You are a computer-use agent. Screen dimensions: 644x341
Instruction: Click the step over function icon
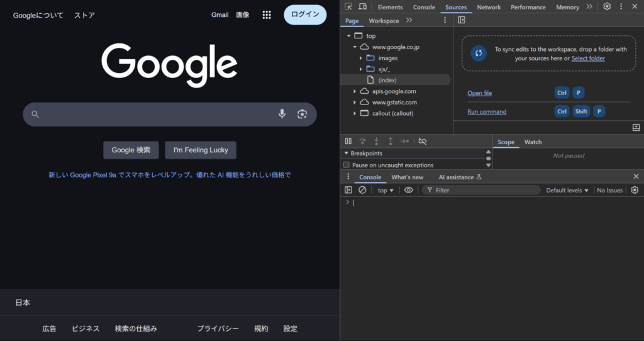[x=362, y=142]
